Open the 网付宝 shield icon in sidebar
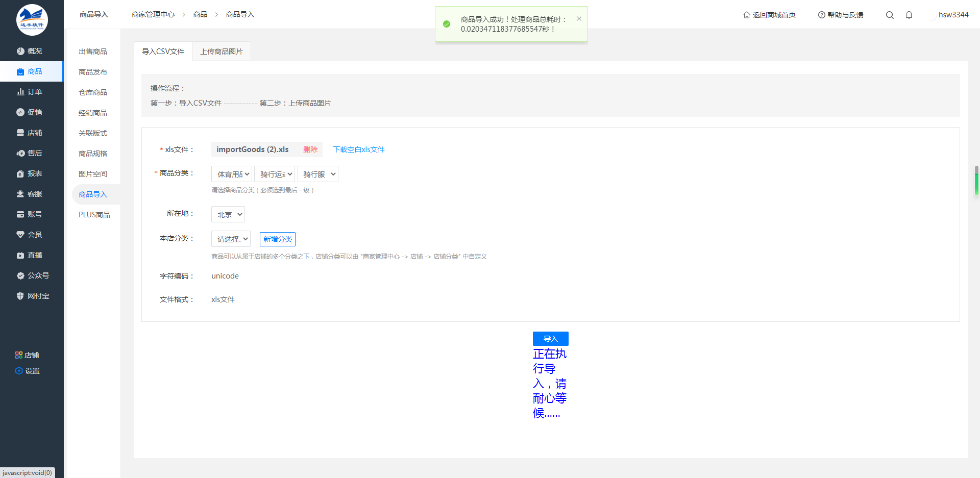This screenshot has width=980, height=478. click(20, 296)
